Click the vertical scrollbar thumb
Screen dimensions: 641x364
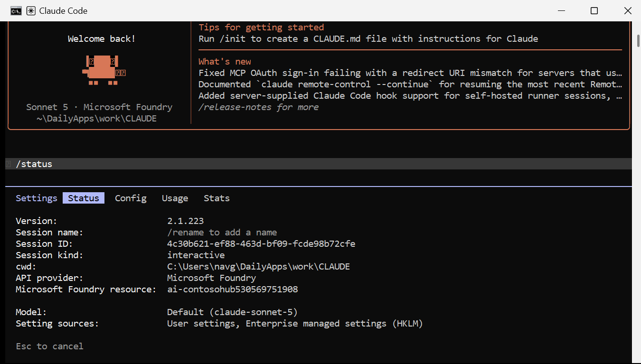(638, 41)
